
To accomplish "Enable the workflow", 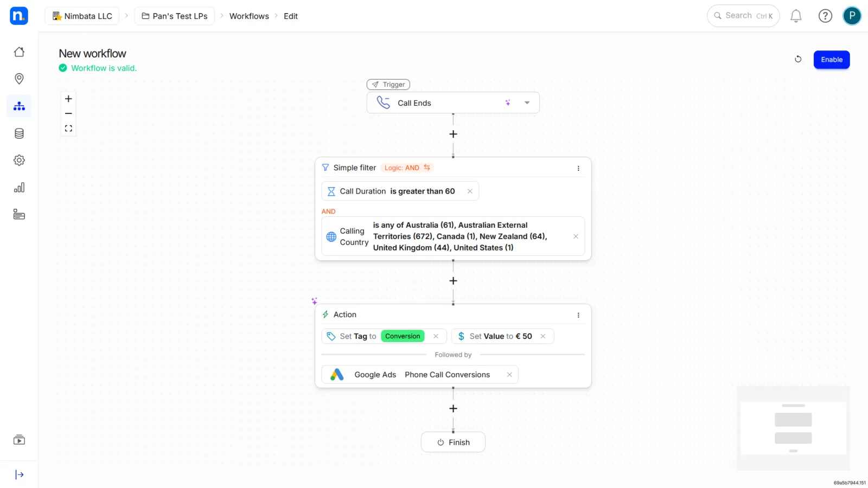I will coord(832,60).
